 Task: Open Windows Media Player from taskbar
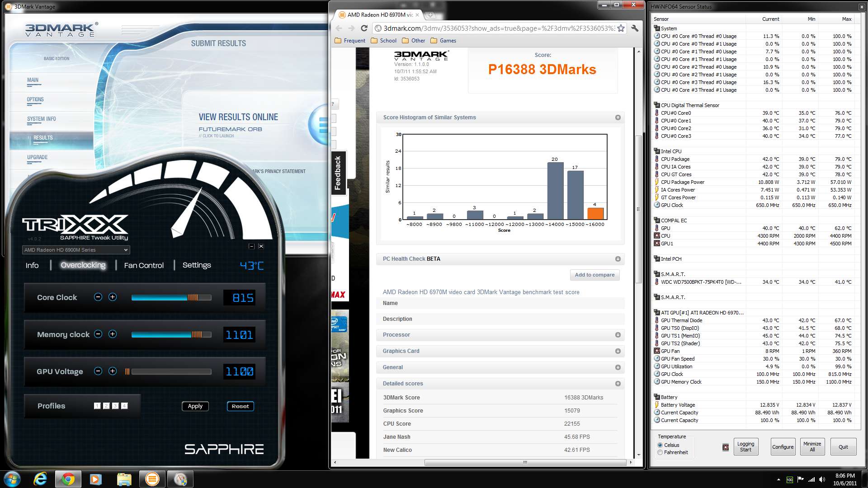(96, 479)
